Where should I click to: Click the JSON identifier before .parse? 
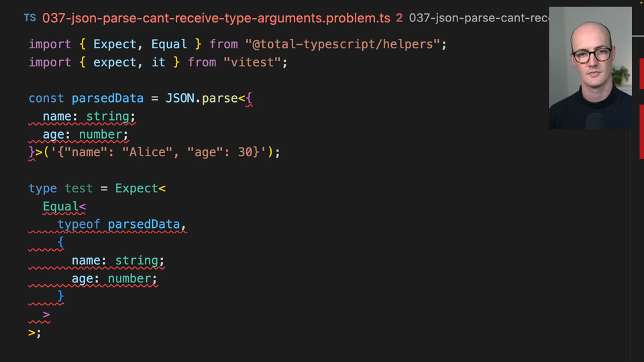click(x=180, y=99)
